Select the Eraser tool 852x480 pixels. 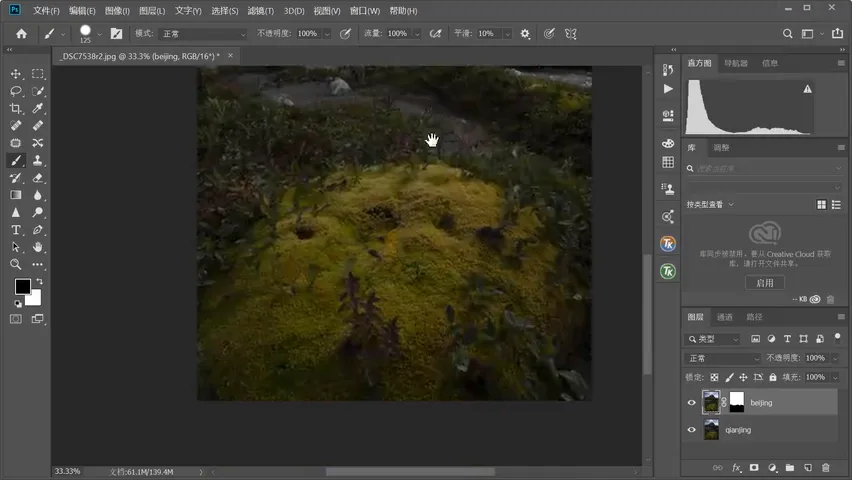click(37, 178)
